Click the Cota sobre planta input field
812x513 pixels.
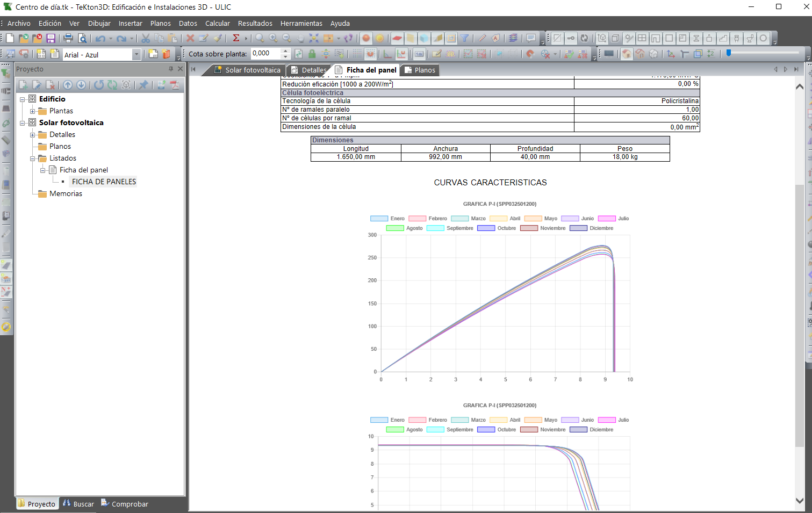click(x=265, y=53)
